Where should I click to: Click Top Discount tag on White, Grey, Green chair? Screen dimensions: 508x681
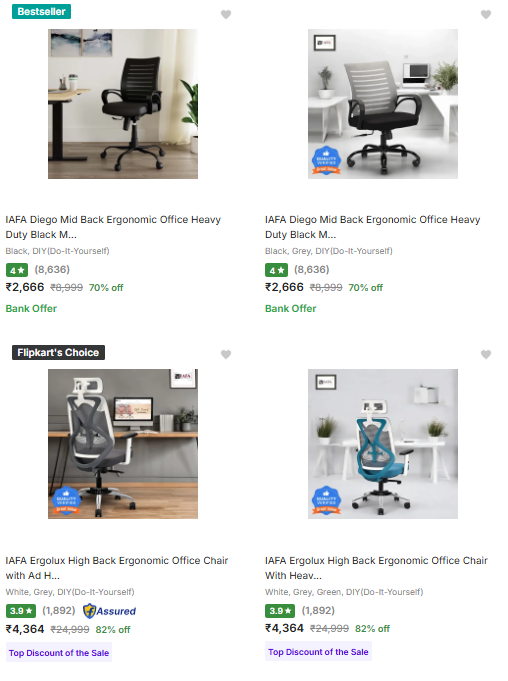pos(318,652)
